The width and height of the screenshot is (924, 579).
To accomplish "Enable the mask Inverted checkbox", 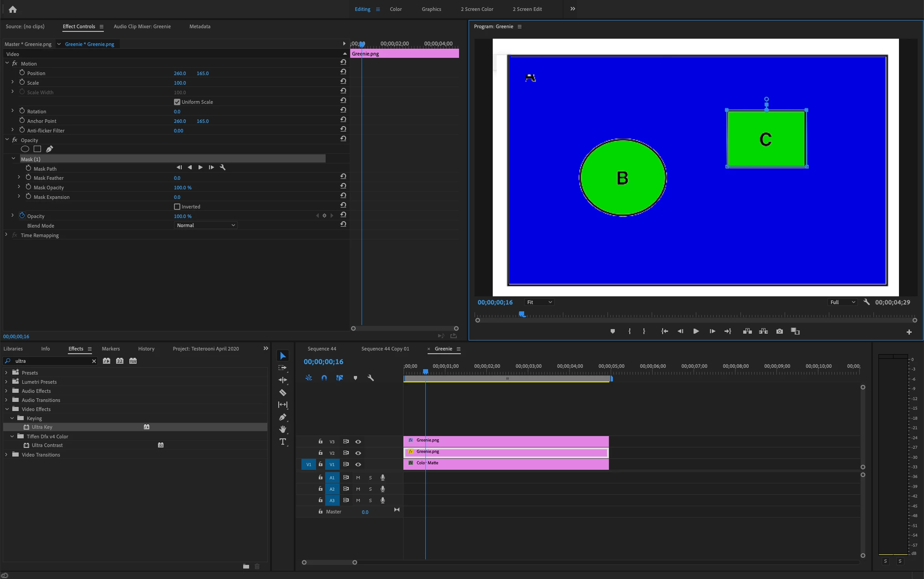I will [x=177, y=207].
